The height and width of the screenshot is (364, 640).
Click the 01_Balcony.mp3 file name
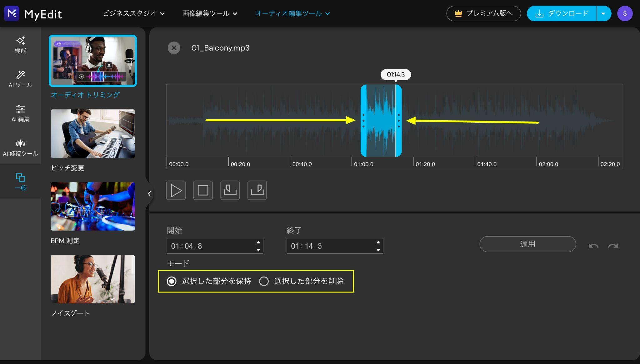point(220,48)
